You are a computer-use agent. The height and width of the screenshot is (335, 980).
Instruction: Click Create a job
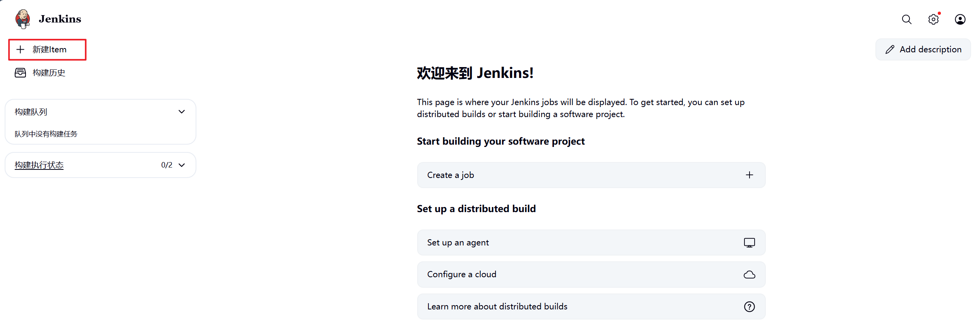coord(591,175)
